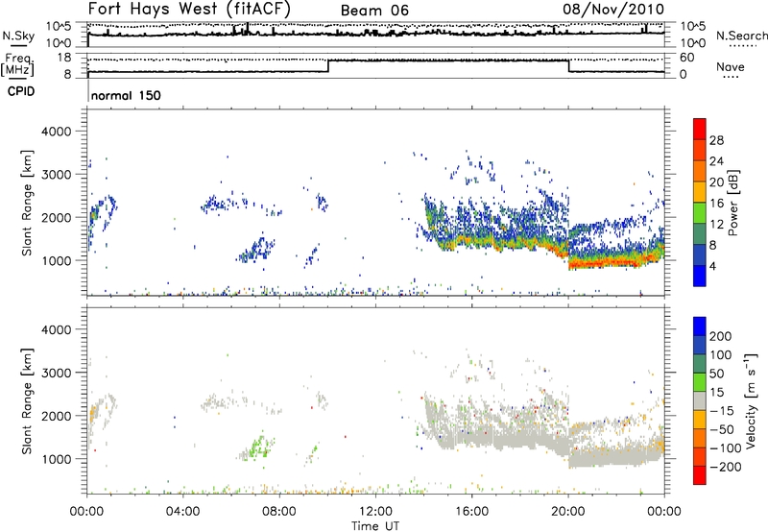The height and width of the screenshot is (532, 768).
Task: Click the "N.Sky" legend label
Action: [18, 36]
